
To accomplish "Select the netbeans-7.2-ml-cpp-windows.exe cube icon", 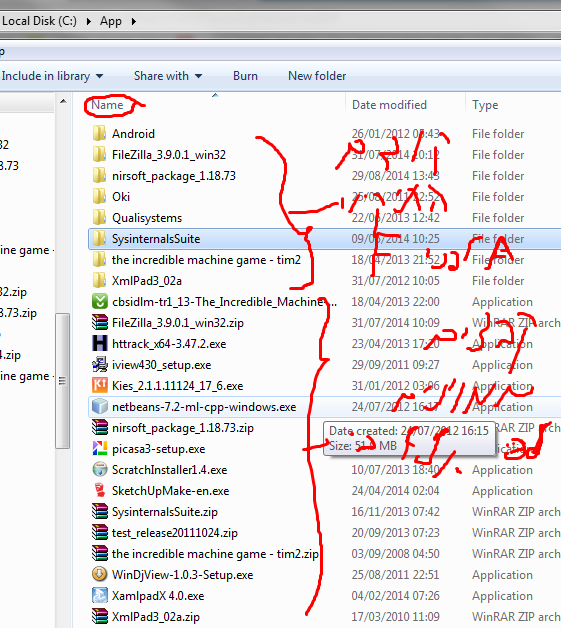I will point(100,406).
